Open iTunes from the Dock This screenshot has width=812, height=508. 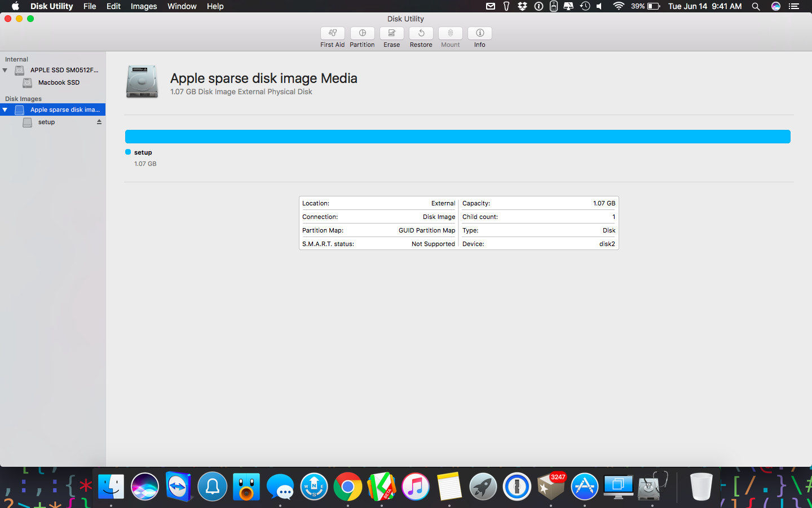click(x=416, y=487)
